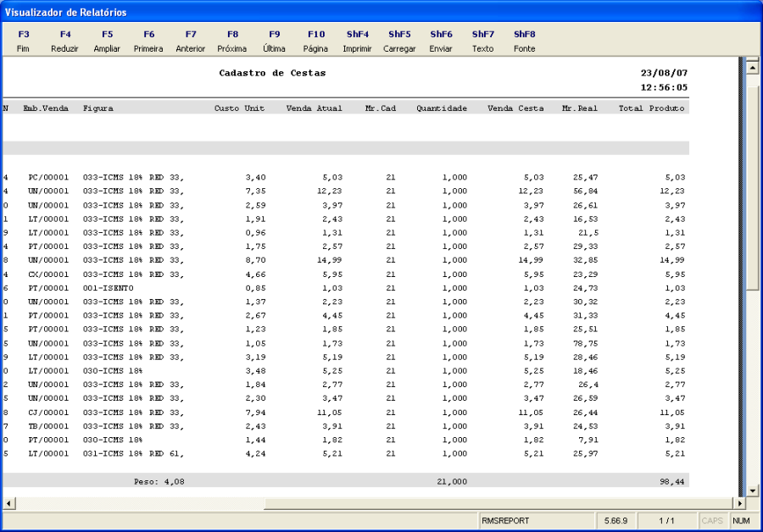This screenshot has height=532, width=763.
Task: Click the grand total 98,44
Action: point(672,482)
